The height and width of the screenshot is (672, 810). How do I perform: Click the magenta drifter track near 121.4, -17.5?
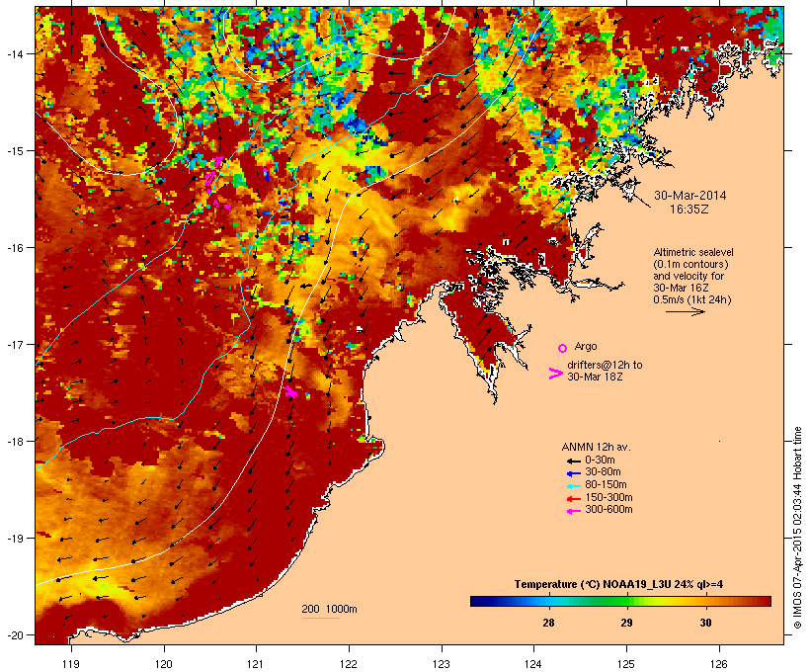click(291, 391)
